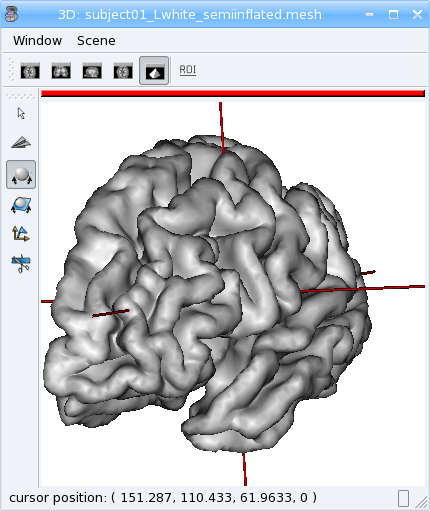Open the Window menu
The height and width of the screenshot is (511, 430).
(x=37, y=41)
